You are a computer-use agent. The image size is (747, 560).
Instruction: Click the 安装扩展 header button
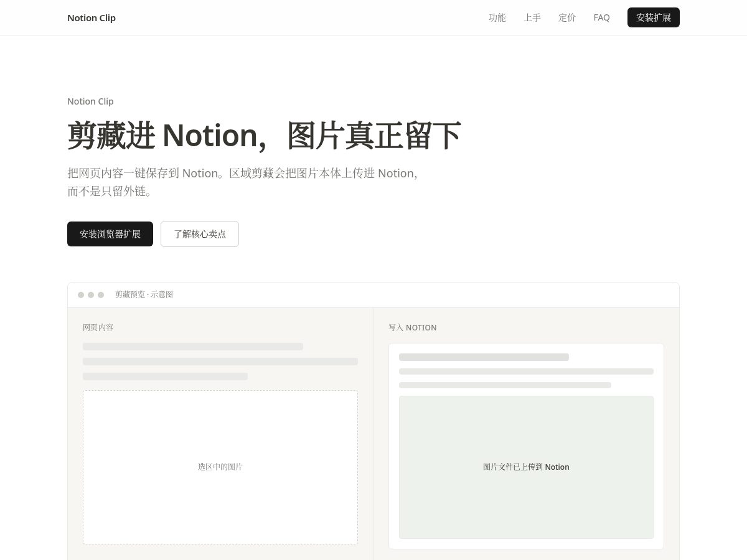click(654, 17)
